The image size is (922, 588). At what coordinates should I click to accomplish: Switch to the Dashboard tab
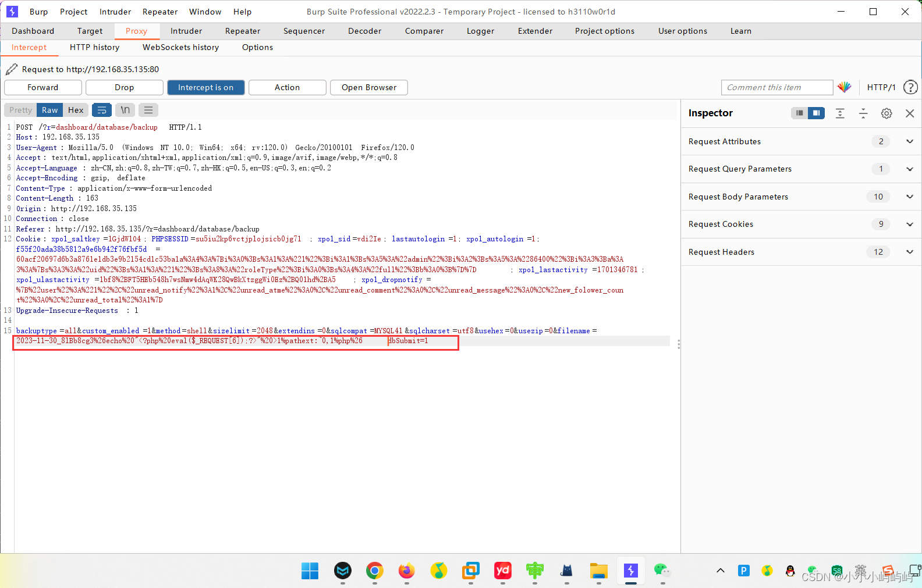click(x=33, y=31)
